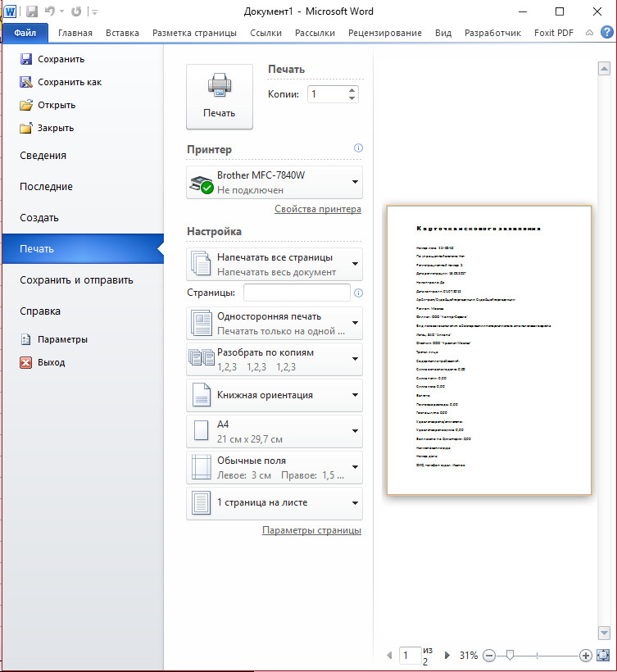
Task: Open the Напечатать все страницы dropdown
Action: pyautogui.click(x=274, y=265)
